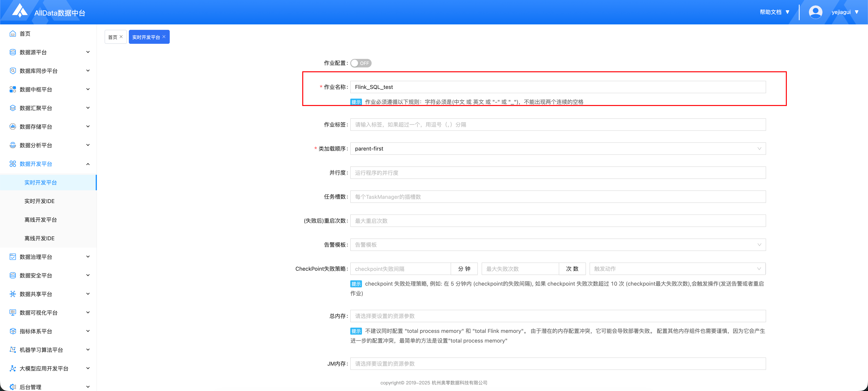Open the 触发动作 dropdown
Screen dimensions: 868x391
(677, 269)
